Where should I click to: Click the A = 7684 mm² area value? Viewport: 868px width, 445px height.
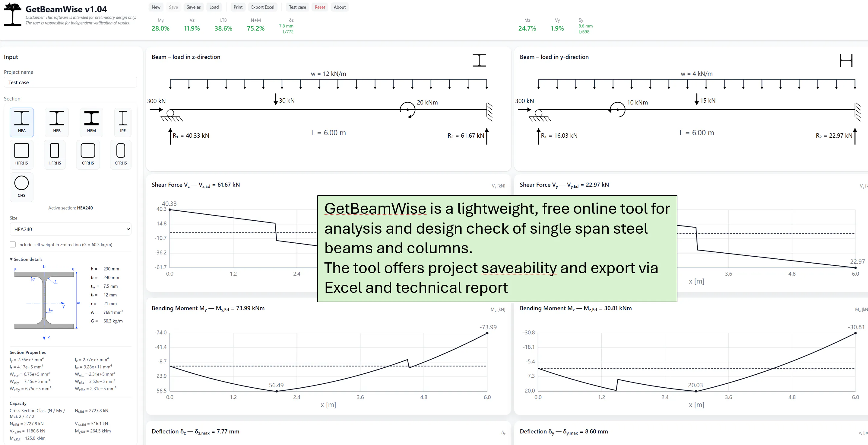pyautogui.click(x=107, y=312)
